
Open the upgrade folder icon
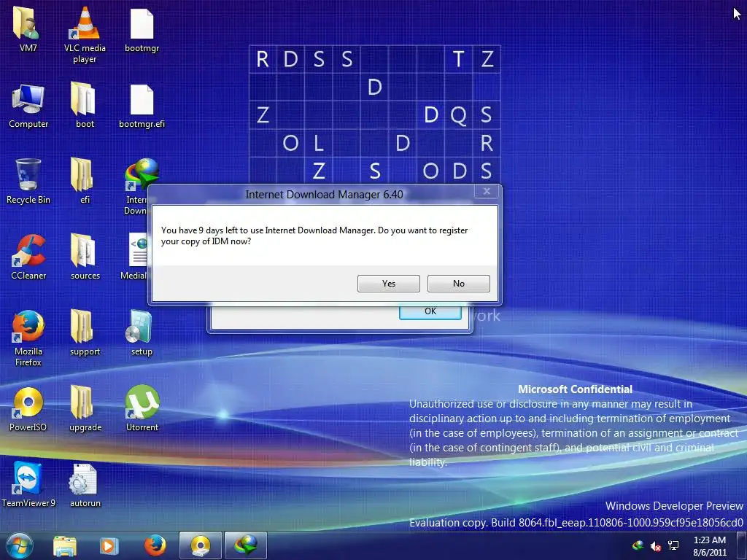point(85,408)
